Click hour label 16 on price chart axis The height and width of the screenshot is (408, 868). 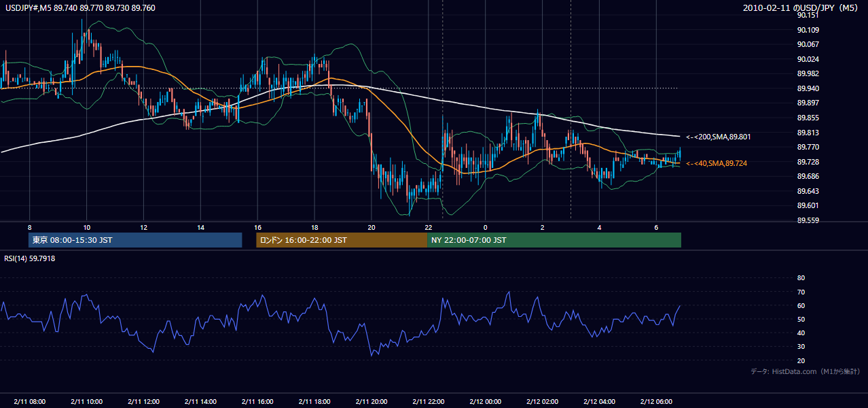coord(257,226)
